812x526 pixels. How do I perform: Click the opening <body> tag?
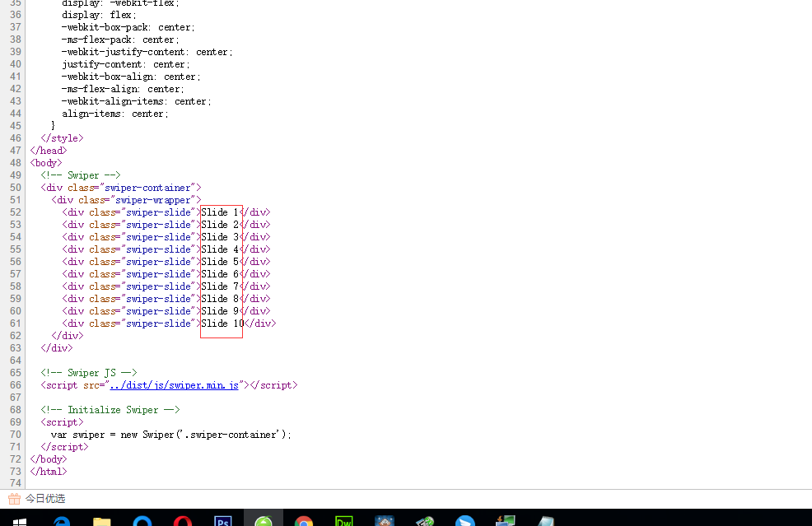[x=45, y=163]
